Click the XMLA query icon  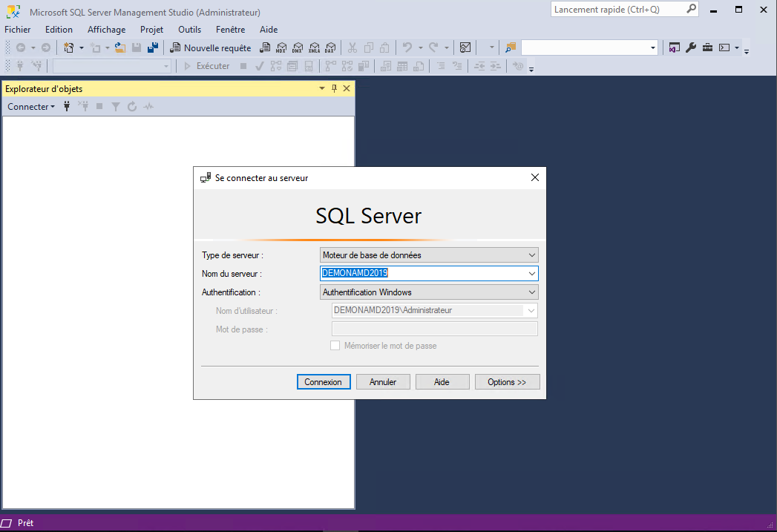[314, 47]
